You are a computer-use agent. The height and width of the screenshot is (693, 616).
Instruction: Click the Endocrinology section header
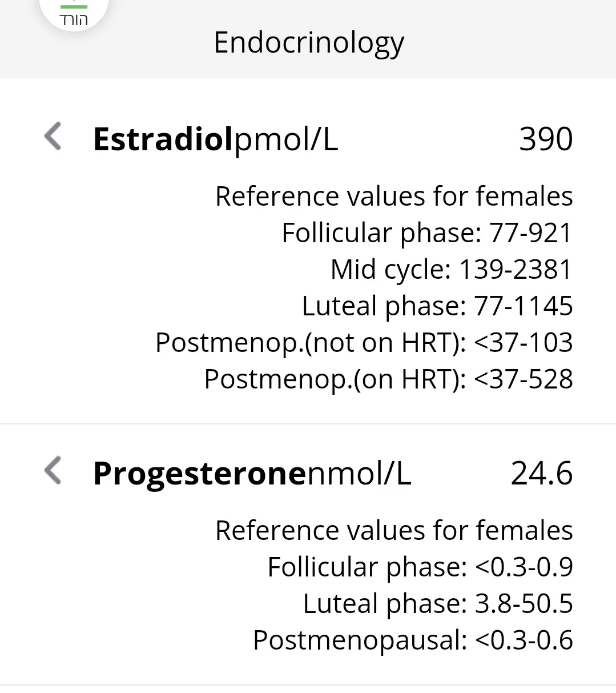[308, 42]
